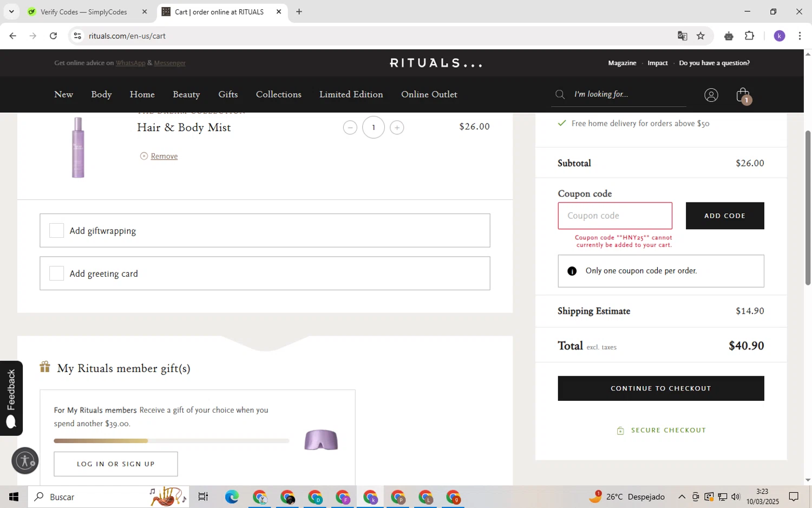Image resolution: width=812 pixels, height=508 pixels.
Task: Click the translate page icon
Action: pos(682,36)
